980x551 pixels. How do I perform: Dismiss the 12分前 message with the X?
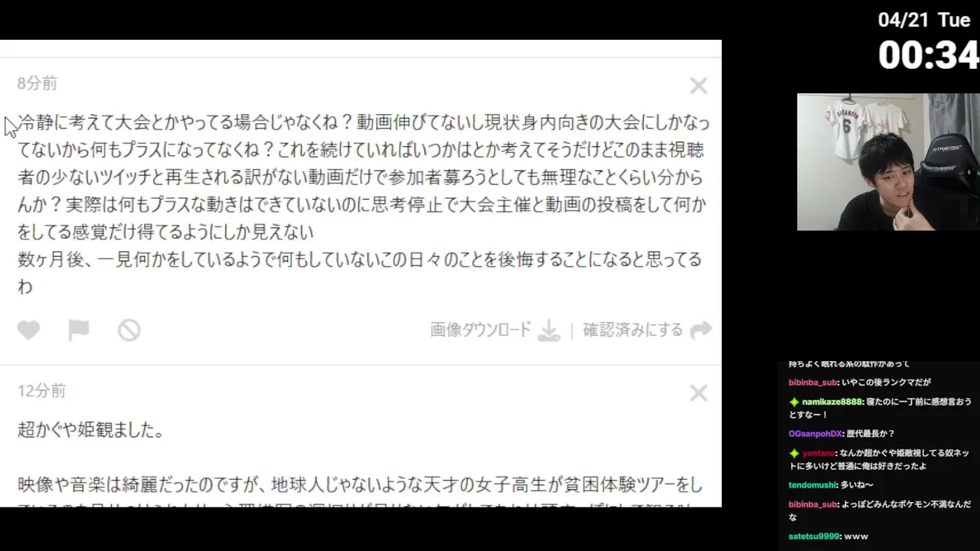698,393
